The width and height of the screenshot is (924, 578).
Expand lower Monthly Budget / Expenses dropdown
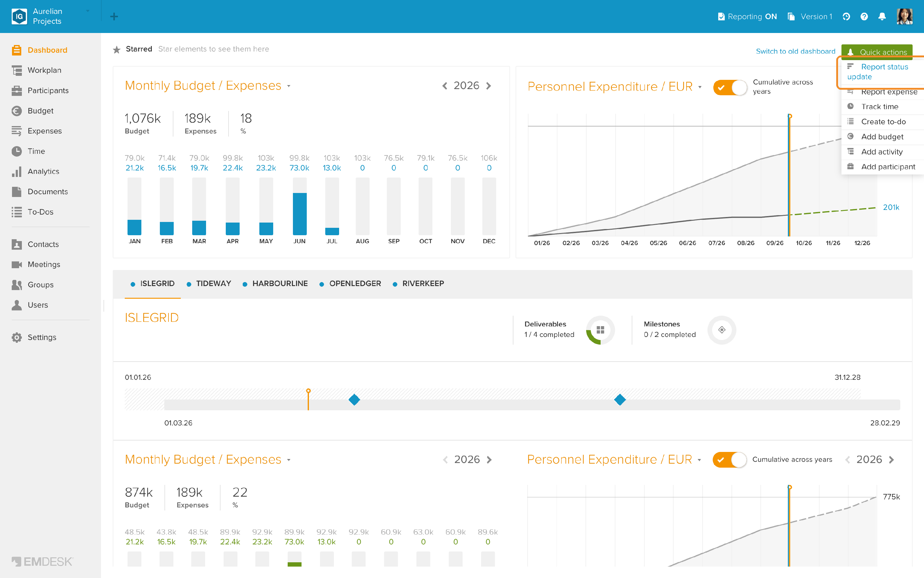(x=289, y=460)
